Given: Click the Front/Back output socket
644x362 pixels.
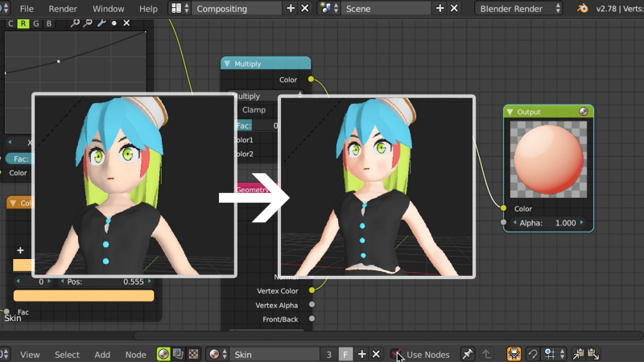Looking at the screenshot, I should [312, 319].
